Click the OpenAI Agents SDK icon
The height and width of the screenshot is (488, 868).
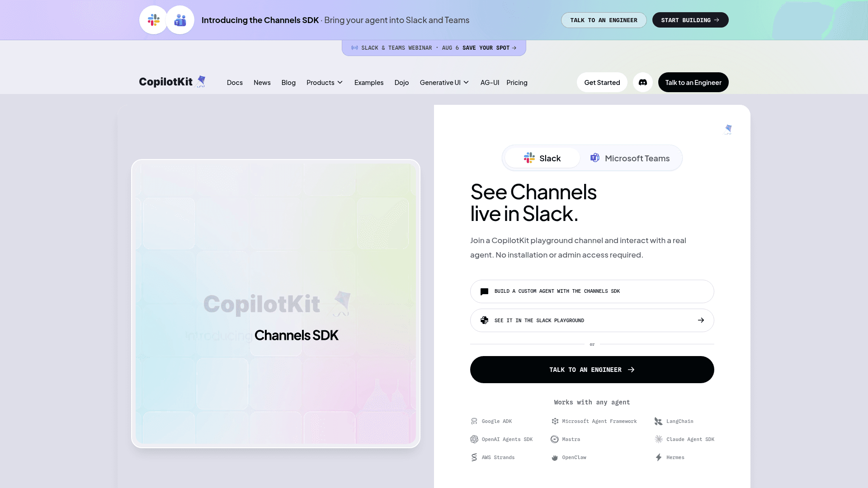click(x=474, y=439)
